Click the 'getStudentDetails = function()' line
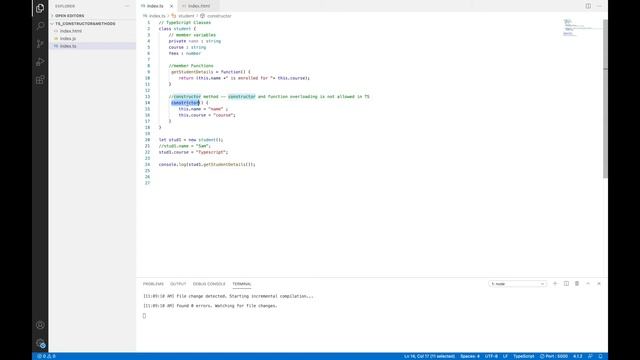Image resolution: width=640 pixels, height=360 pixels. pyautogui.click(x=211, y=72)
